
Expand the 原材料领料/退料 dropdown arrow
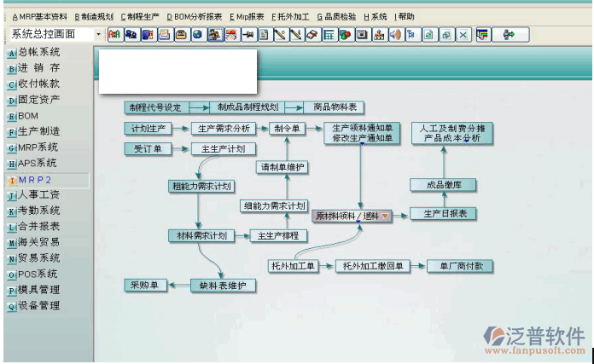click(x=385, y=216)
